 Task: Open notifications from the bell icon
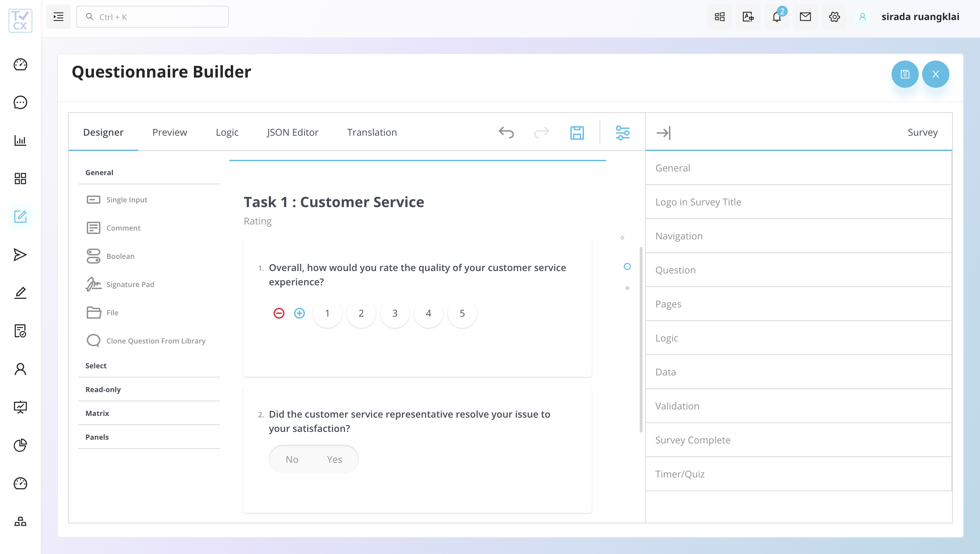777,17
